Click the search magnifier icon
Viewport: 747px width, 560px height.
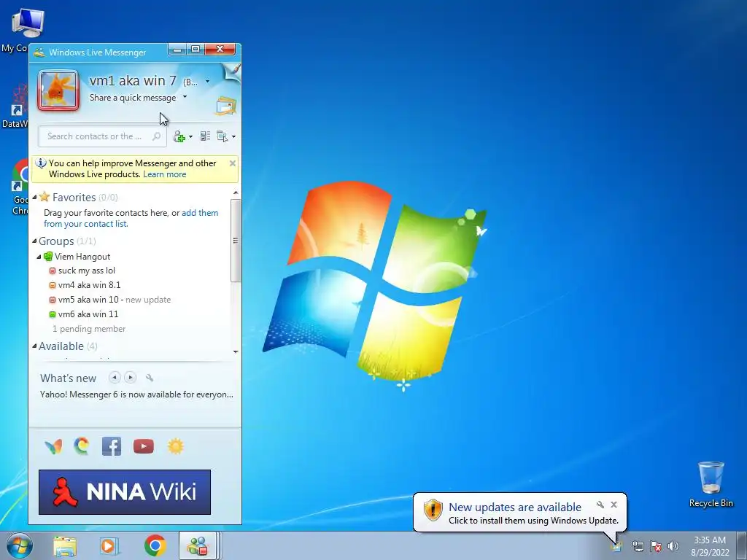[x=156, y=136]
